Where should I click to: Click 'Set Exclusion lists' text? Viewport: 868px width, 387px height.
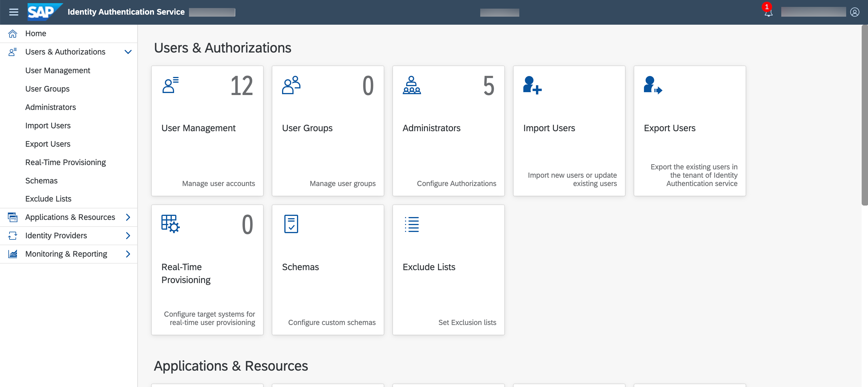467,322
